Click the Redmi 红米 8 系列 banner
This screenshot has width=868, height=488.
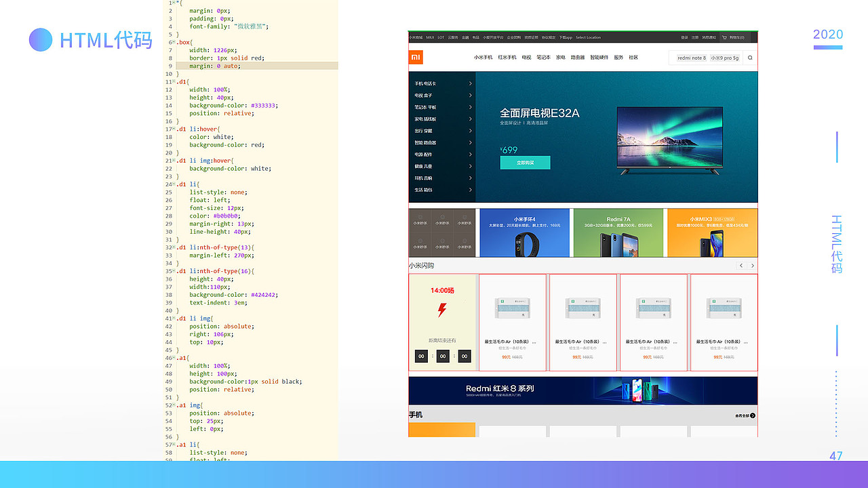583,390
